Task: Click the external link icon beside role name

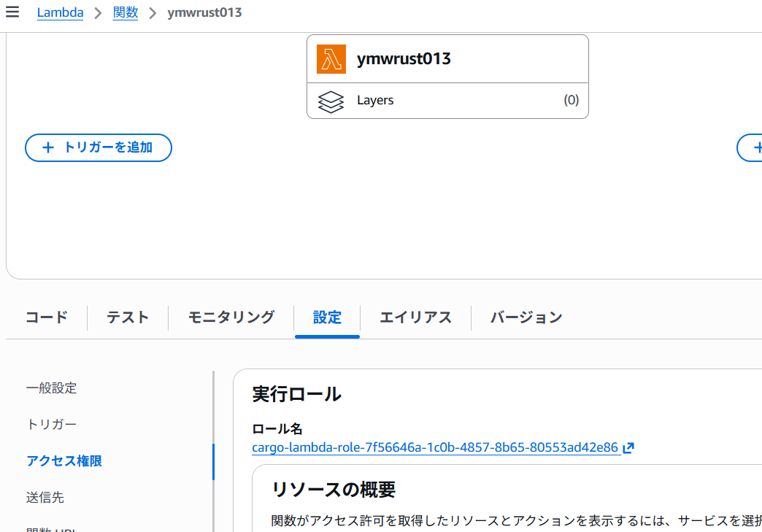Action: pyautogui.click(x=628, y=448)
